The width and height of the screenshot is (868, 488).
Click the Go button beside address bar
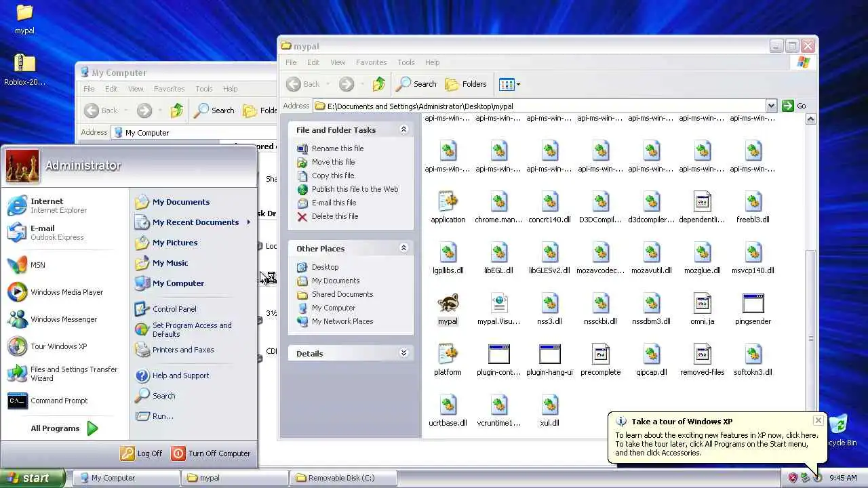pos(794,106)
